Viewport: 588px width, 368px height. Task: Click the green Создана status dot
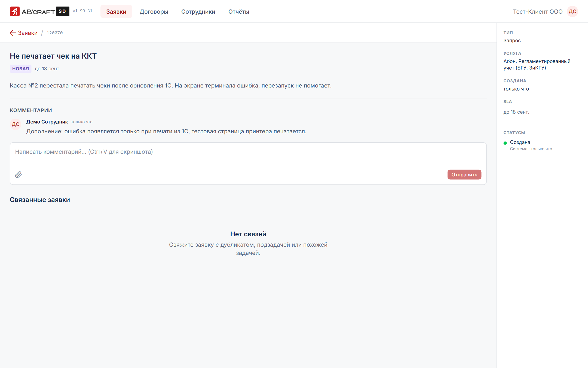(505, 143)
